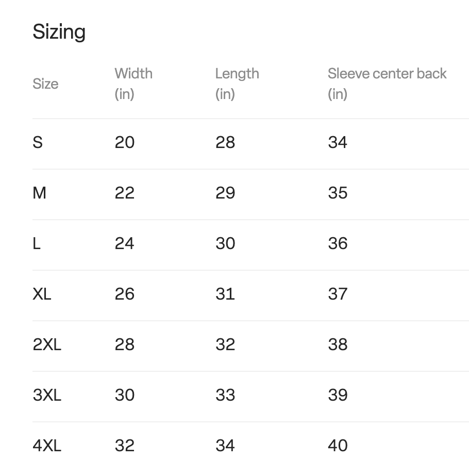This screenshot has height=476, width=469.
Task: Select the 4XL size row label
Action: 47,446
